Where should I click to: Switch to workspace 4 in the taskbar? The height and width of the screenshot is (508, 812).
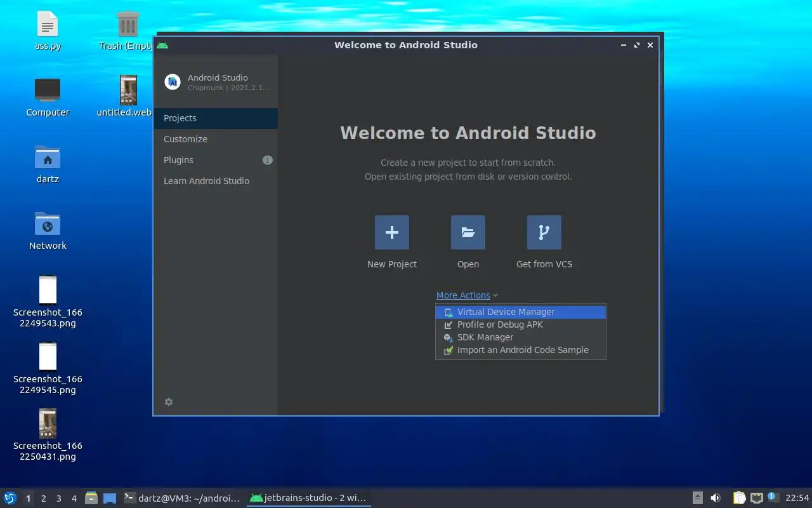(x=74, y=498)
